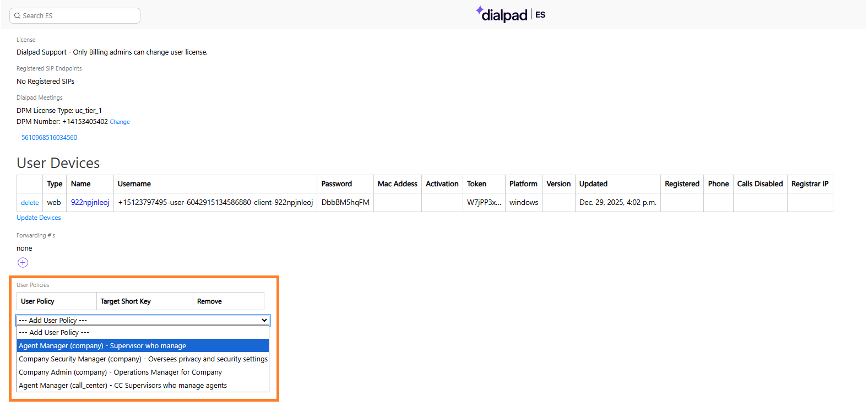Click the token value W7jPP3x...

[x=484, y=203]
